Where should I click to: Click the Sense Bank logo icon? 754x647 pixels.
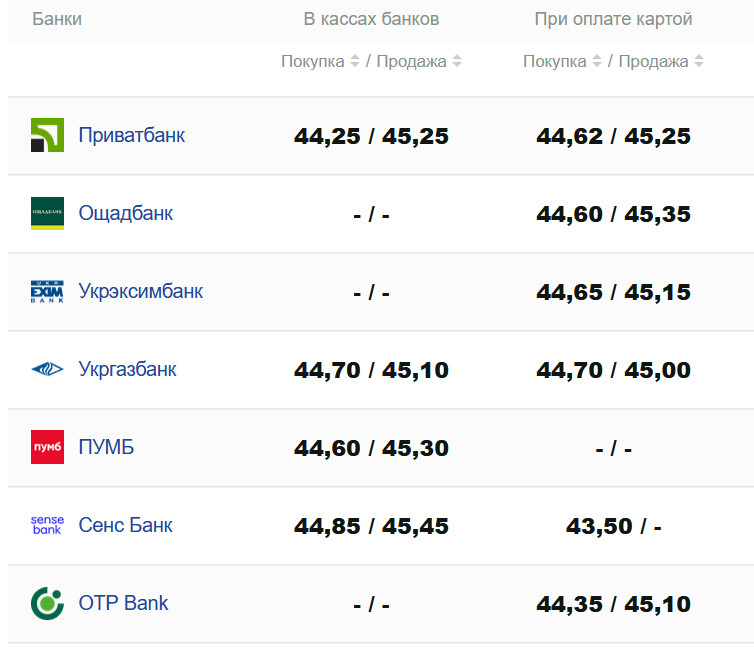47,525
